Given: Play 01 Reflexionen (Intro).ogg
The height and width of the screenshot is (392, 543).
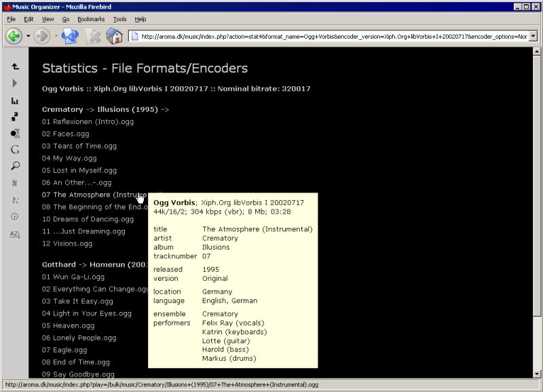Looking at the screenshot, I should coord(88,121).
